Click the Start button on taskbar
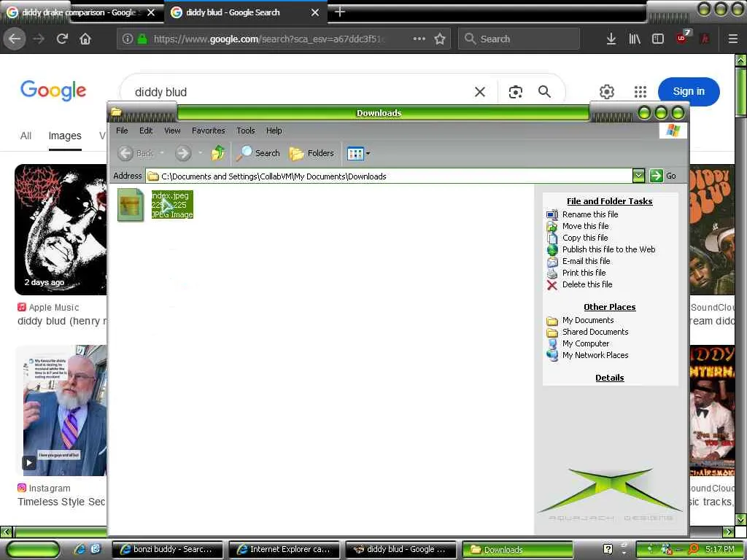 [x=33, y=549]
